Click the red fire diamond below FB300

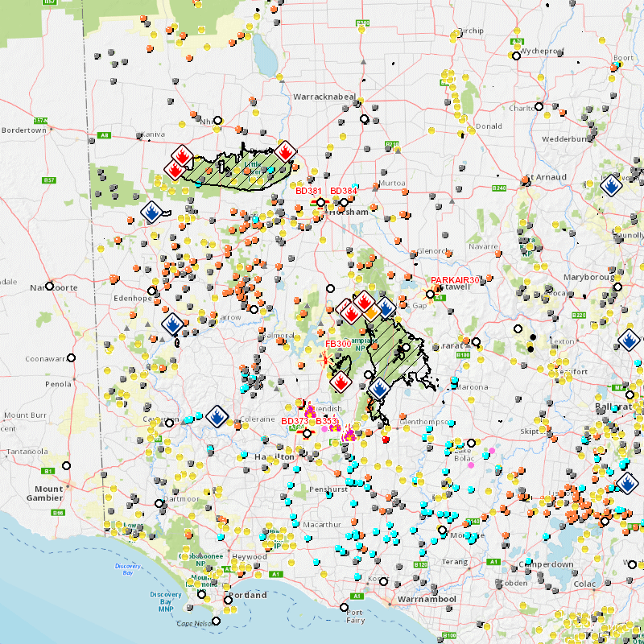pyautogui.click(x=341, y=382)
